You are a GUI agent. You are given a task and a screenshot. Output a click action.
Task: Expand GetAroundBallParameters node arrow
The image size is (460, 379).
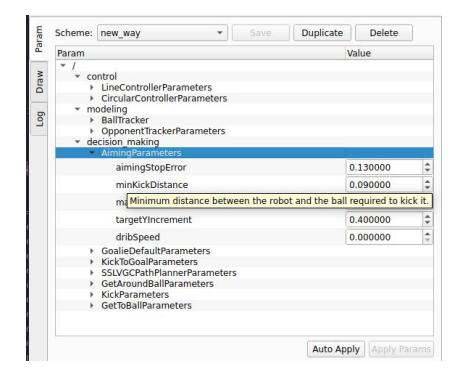pos(92,284)
